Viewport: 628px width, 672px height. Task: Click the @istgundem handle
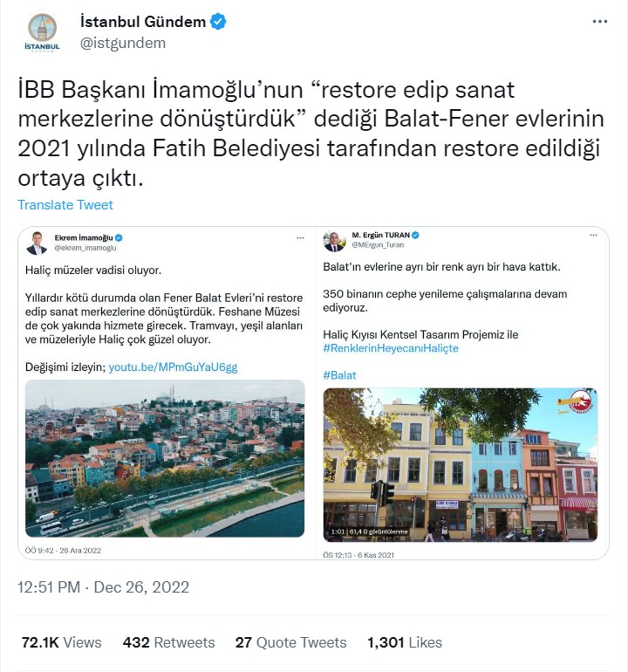pos(123,43)
